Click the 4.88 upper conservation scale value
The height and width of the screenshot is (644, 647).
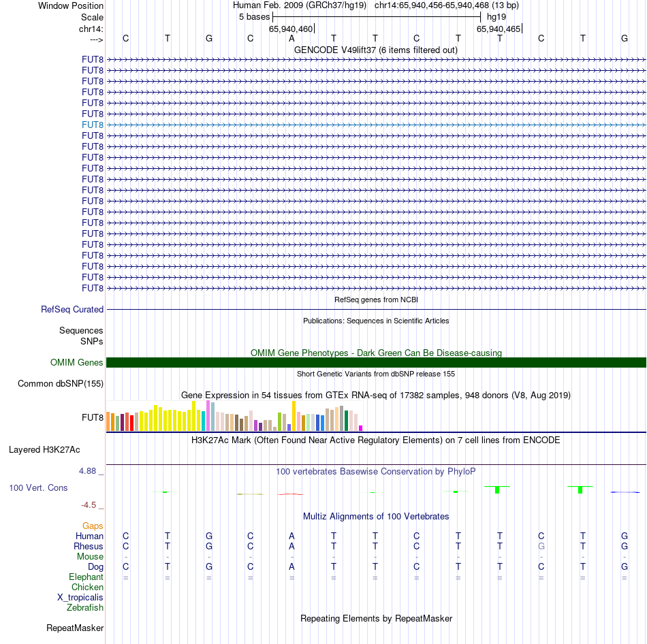[x=87, y=470]
